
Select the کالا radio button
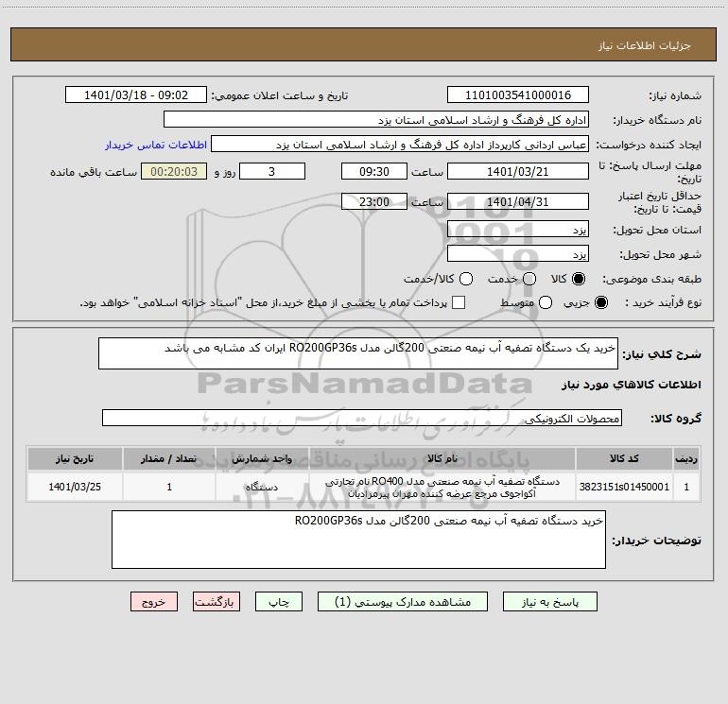579,279
